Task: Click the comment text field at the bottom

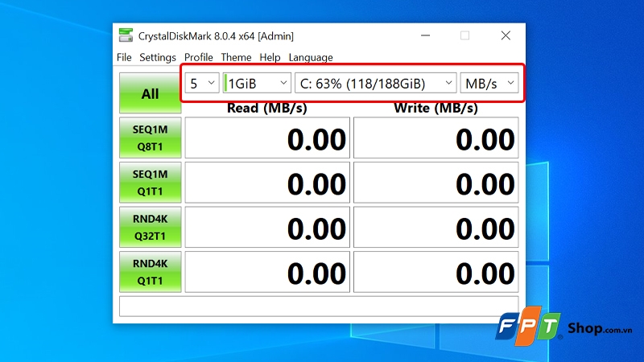Action: (x=319, y=306)
